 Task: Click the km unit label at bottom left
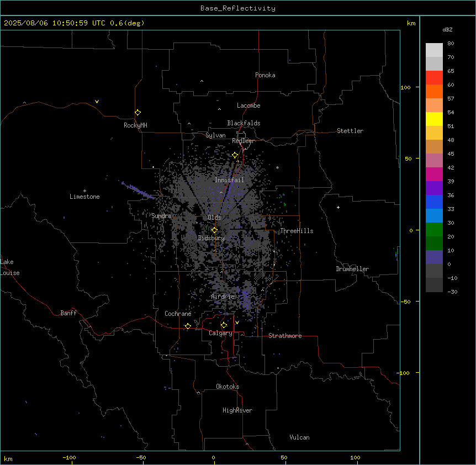pyautogui.click(x=8, y=458)
